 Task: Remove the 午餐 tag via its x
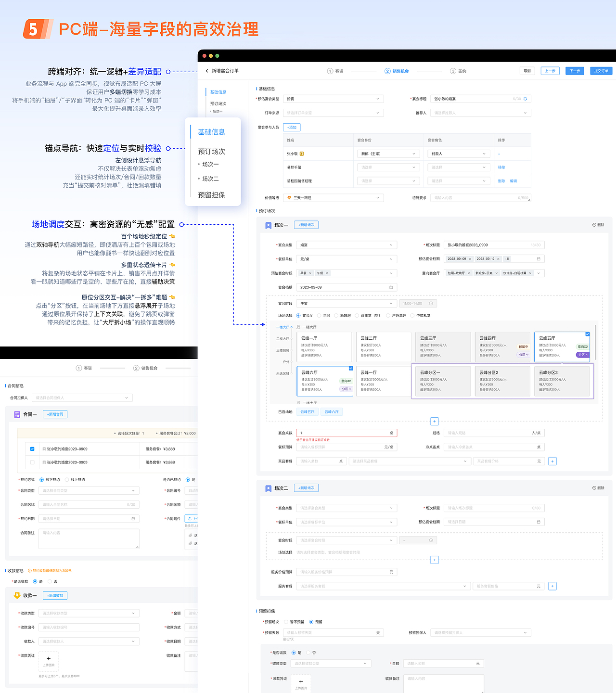(x=327, y=273)
